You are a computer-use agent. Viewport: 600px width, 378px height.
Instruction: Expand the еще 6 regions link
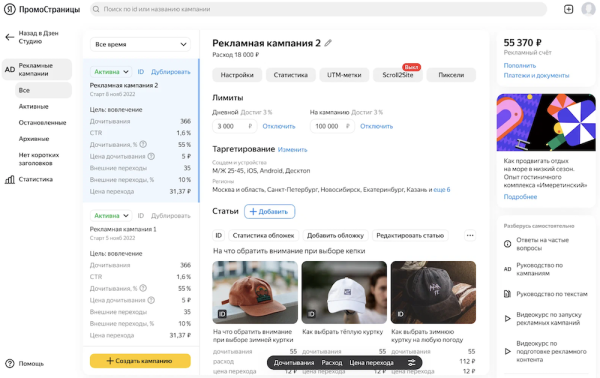(442, 189)
